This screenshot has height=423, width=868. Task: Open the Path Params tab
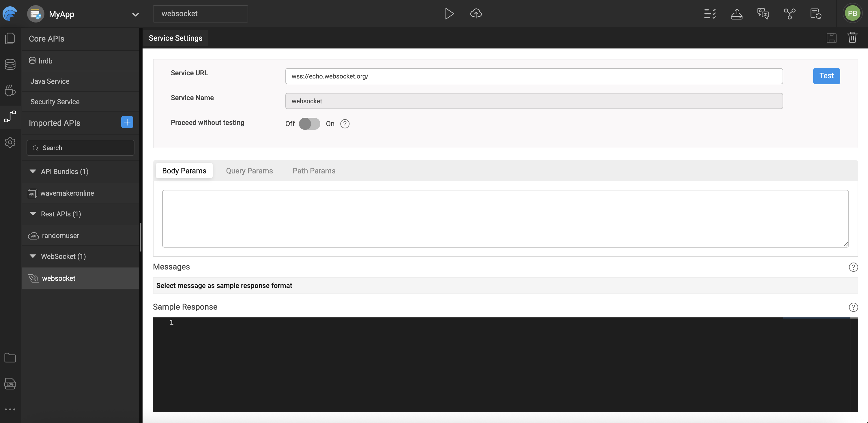tap(314, 171)
